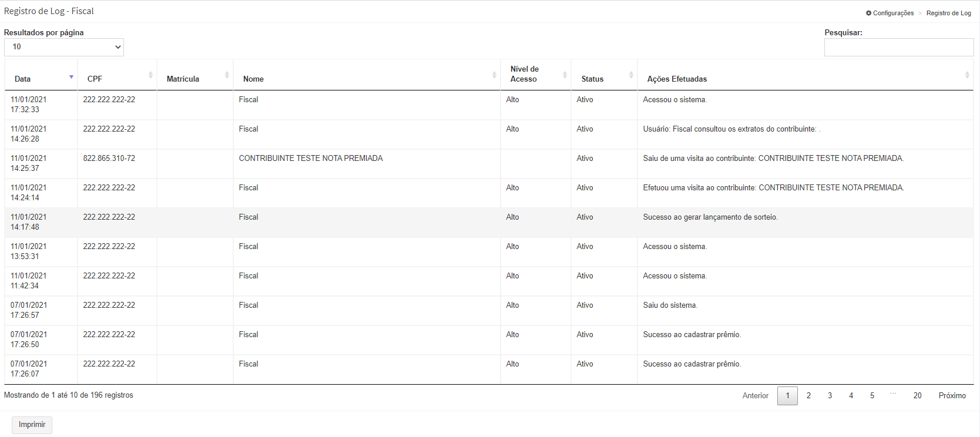The width and height of the screenshot is (980, 437).
Task: Go to page 2 of results
Action: (x=808, y=396)
